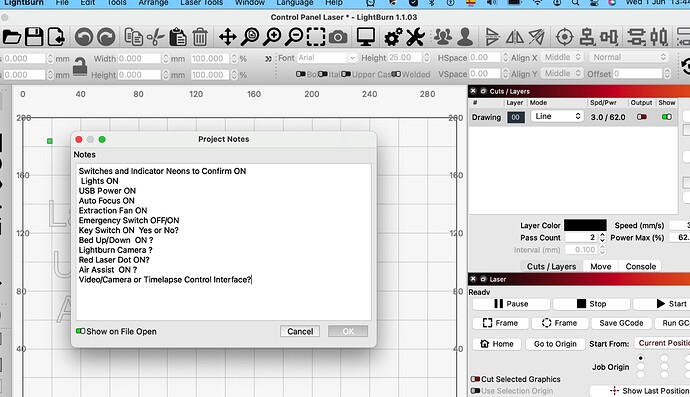Viewport: 690px width, 397px height.
Task: Expand hidden toolbar items chevron
Action: point(268,59)
